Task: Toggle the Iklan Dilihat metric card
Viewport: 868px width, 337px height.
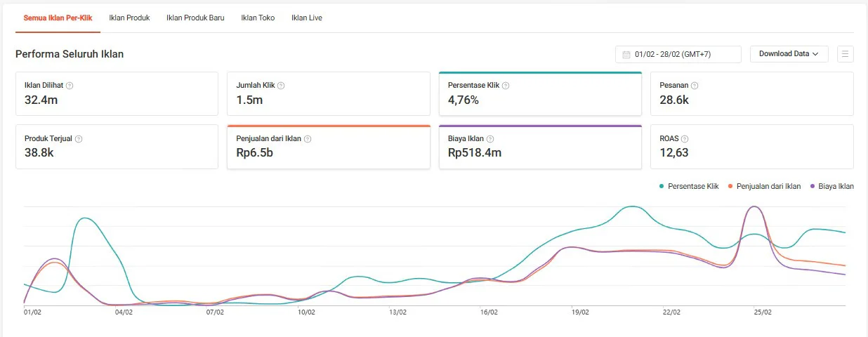Action: [117, 93]
